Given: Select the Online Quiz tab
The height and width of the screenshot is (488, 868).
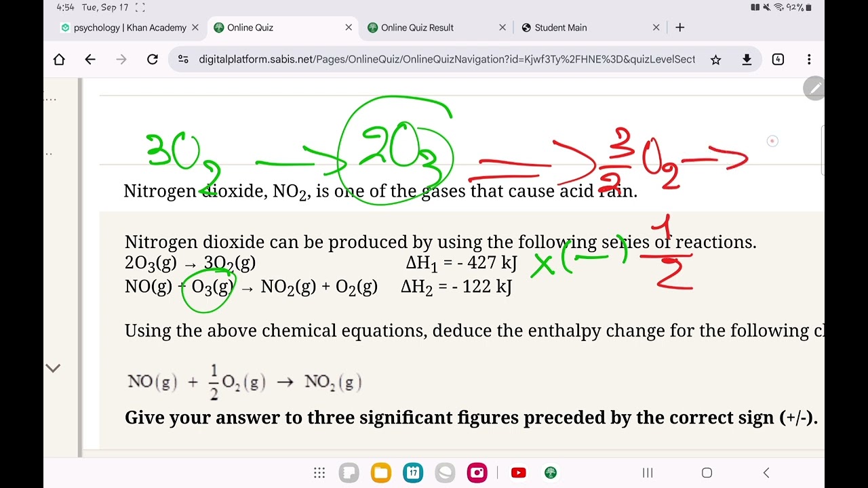Looking at the screenshot, I should point(283,28).
